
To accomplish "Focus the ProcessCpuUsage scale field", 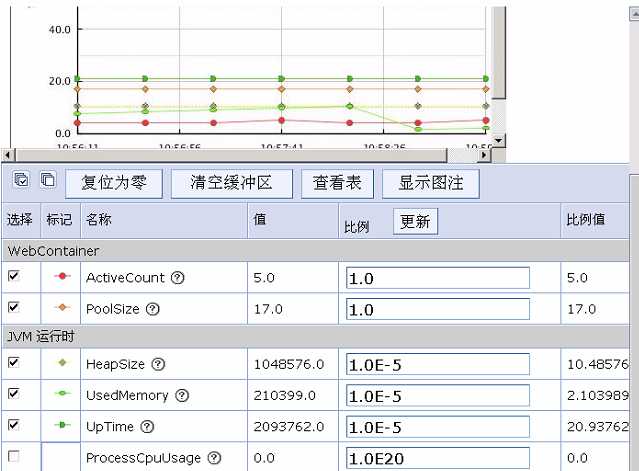I will point(438,458).
